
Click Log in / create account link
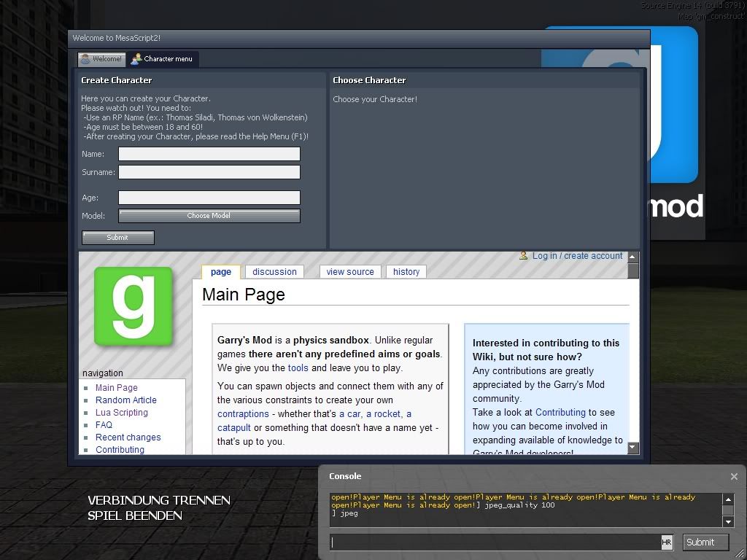pyautogui.click(x=578, y=256)
